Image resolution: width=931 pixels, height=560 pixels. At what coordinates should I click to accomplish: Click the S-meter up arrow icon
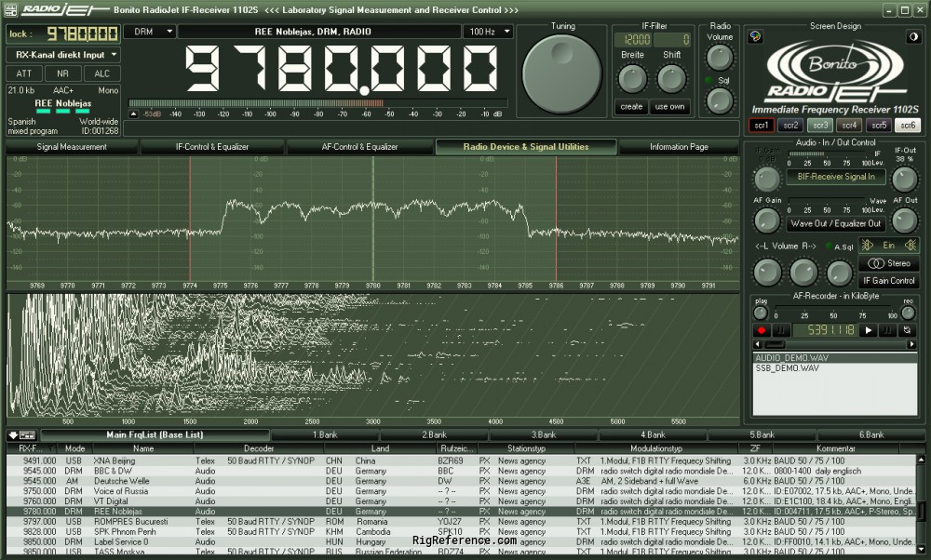(x=133, y=113)
